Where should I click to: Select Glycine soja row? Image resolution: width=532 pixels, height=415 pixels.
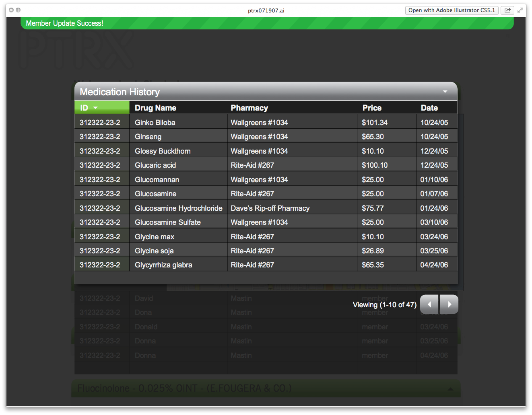pos(154,251)
